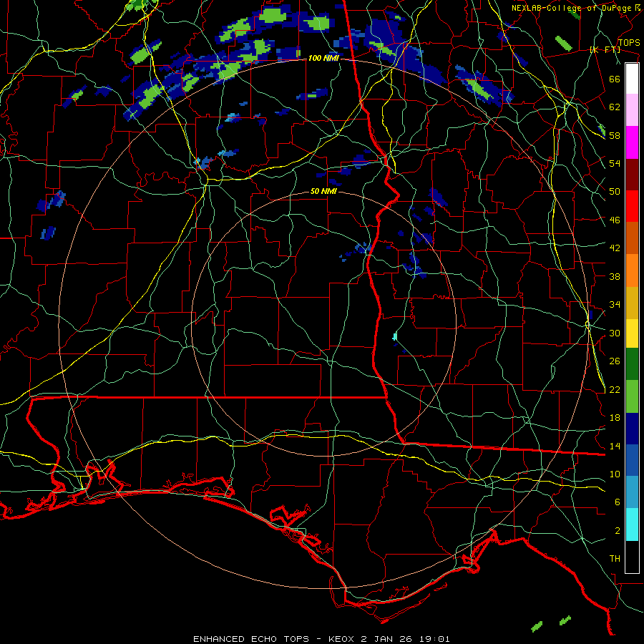Click the navy blue legend swatch
Screen dimensions: 644x644
point(632,429)
